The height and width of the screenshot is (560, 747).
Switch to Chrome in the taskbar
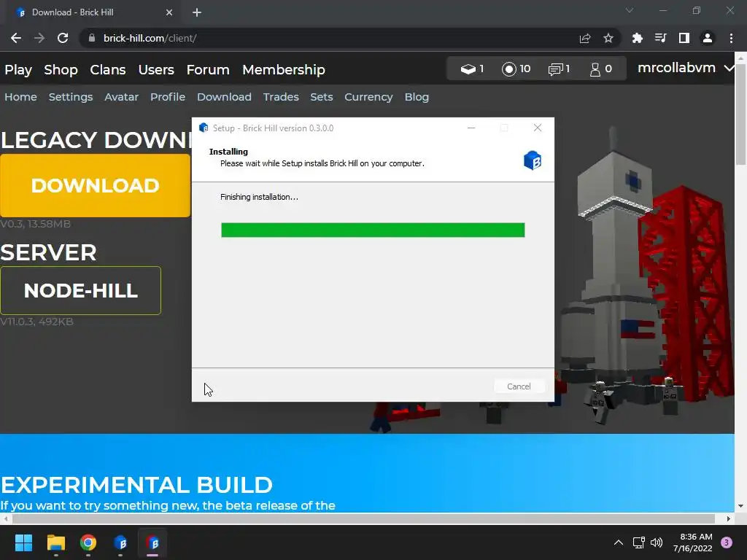click(88, 542)
